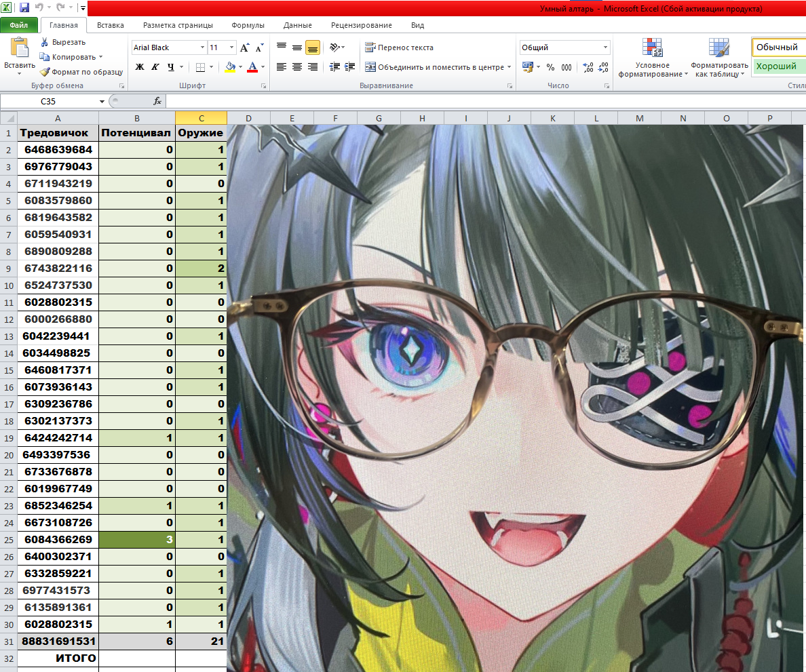Click Cut (Вырезать) scissors button
The image size is (806, 672).
[63, 42]
